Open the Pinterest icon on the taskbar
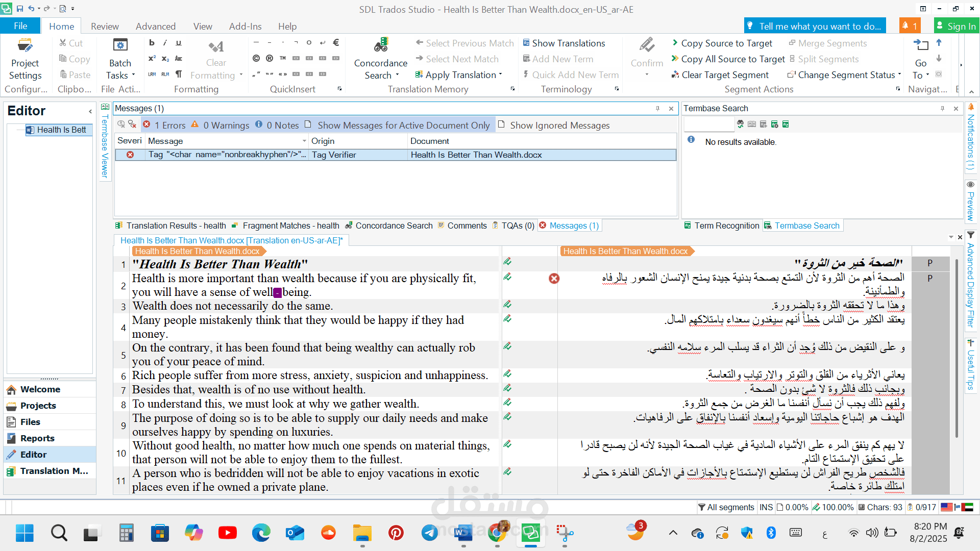This screenshot has width=980, height=551. click(396, 533)
